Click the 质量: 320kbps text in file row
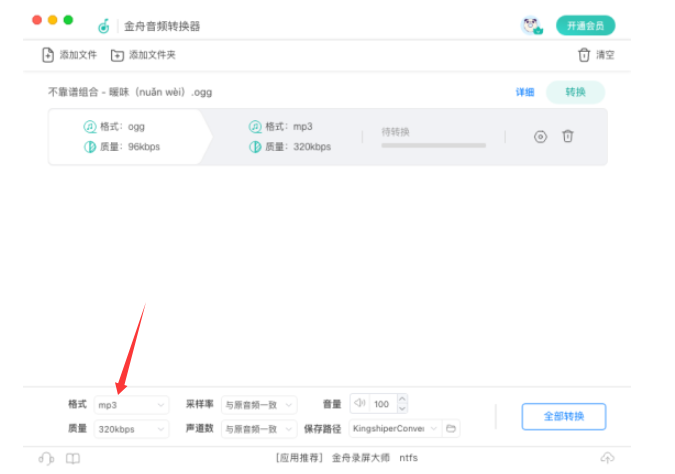The width and height of the screenshot is (675, 474). tap(298, 147)
